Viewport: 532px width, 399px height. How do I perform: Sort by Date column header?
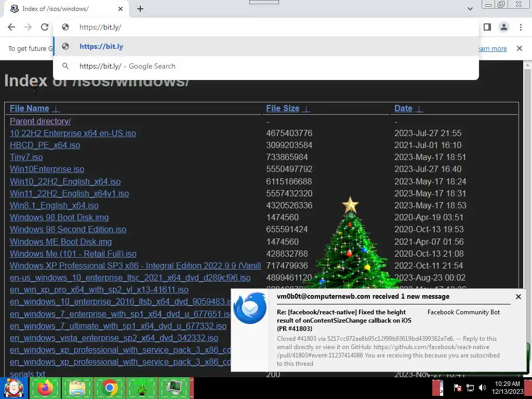point(403,108)
